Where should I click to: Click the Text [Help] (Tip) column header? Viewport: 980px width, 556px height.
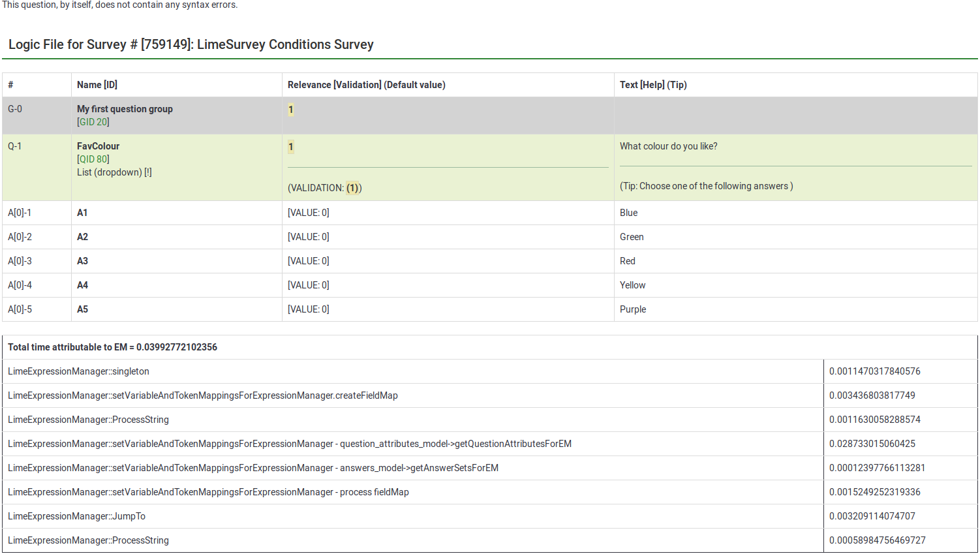pyautogui.click(x=653, y=85)
